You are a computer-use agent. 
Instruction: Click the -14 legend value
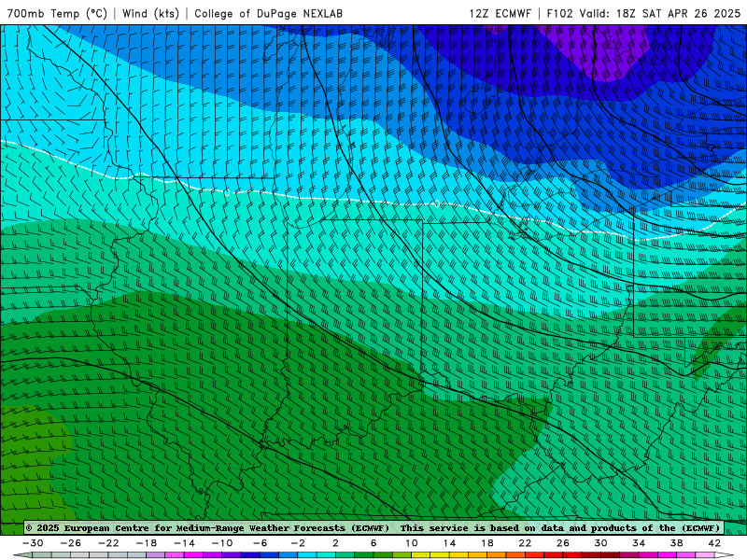(x=184, y=543)
